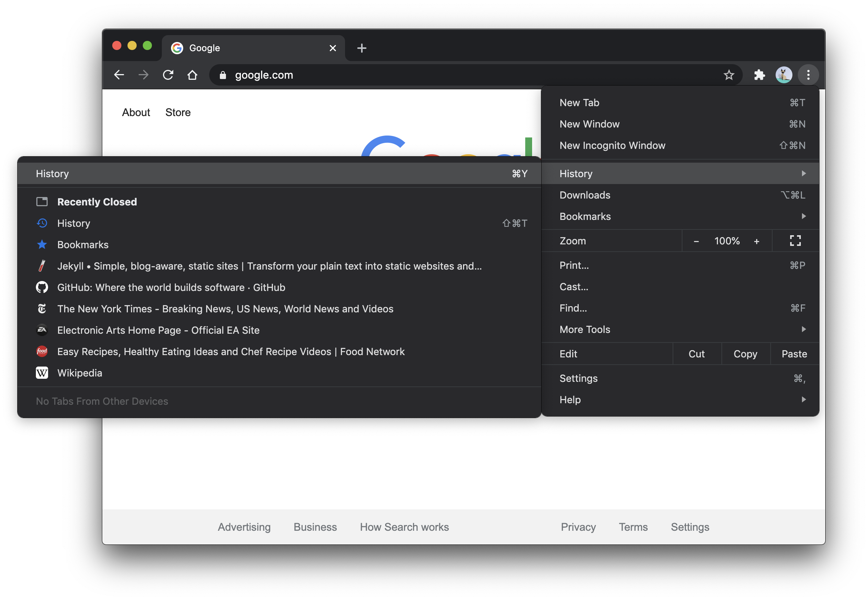Viewport: 868px width, 601px height.
Task: Click Copy in the Edit row
Action: 745,354
